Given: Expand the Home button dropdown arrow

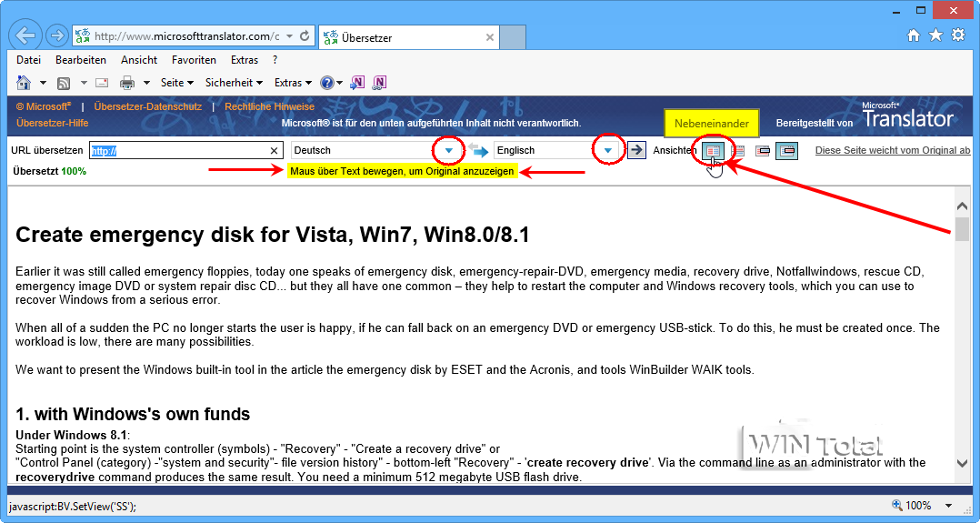Looking at the screenshot, I should [x=43, y=83].
